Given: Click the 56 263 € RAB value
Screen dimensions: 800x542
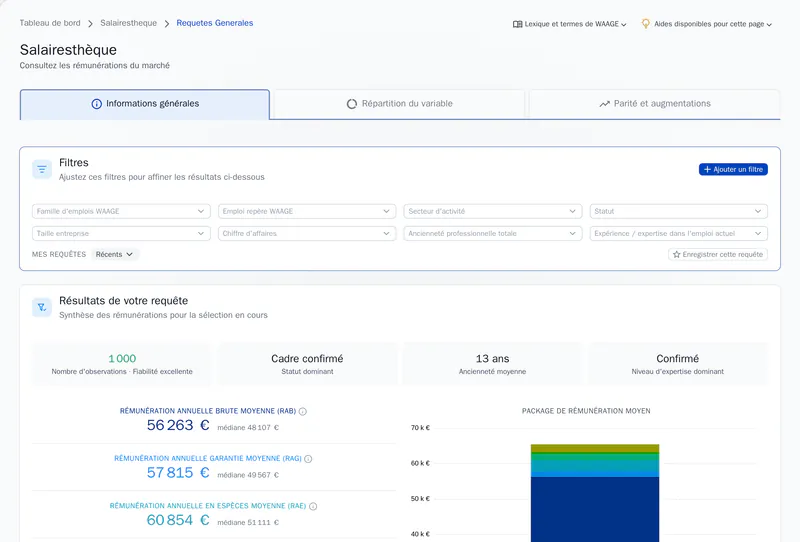Looking at the screenshot, I should pos(178,425).
